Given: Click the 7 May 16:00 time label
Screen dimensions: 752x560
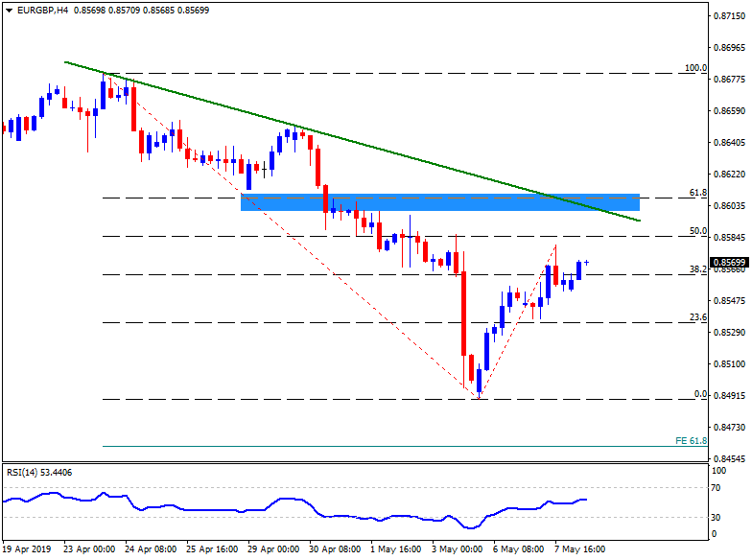Looking at the screenshot, I should pos(581,549).
